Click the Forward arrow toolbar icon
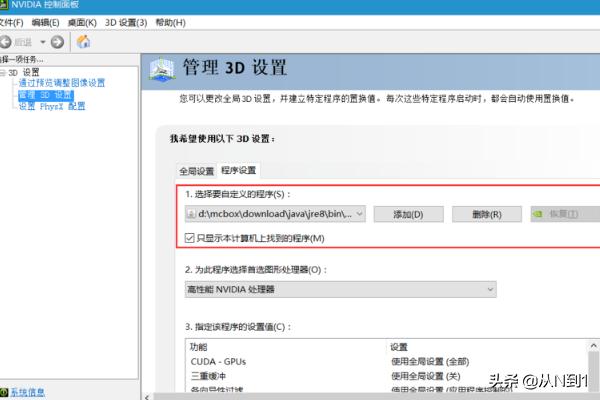 coord(57,42)
